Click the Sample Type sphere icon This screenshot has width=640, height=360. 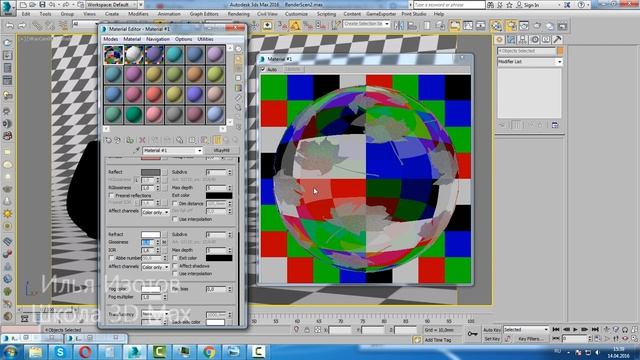(238, 49)
